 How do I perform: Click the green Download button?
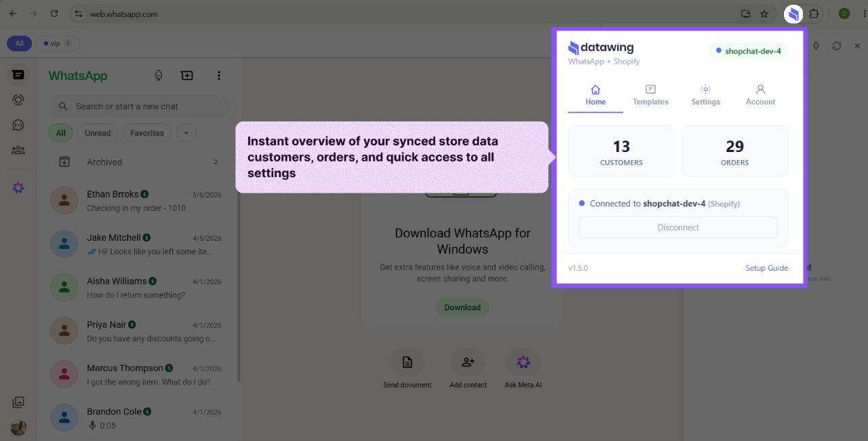tap(462, 307)
